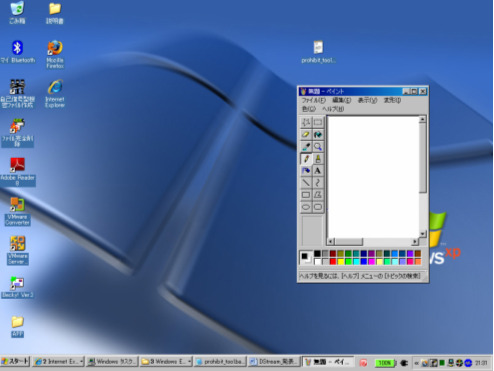Open the 編集 (Edit) menu

coord(342,100)
